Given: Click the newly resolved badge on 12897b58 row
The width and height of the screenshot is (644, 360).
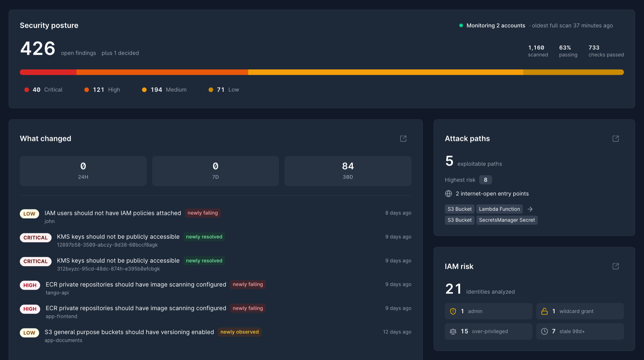Looking at the screenshot, I should point(204,237).
